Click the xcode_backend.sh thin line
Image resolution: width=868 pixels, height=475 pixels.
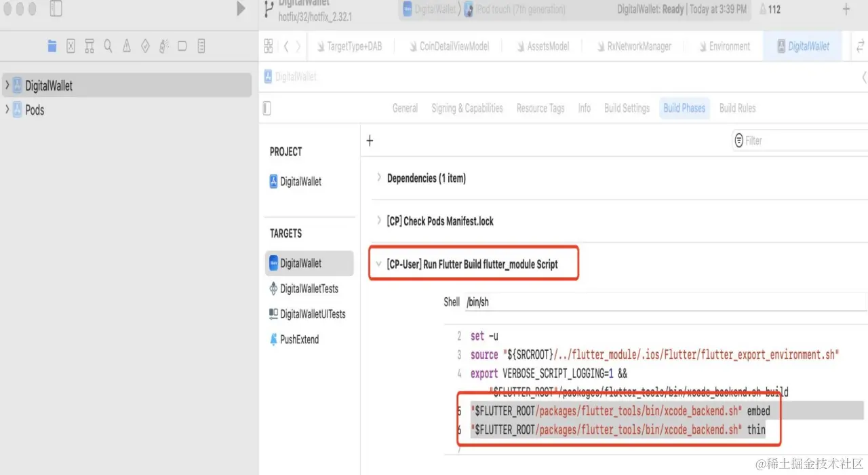(618, 430)
